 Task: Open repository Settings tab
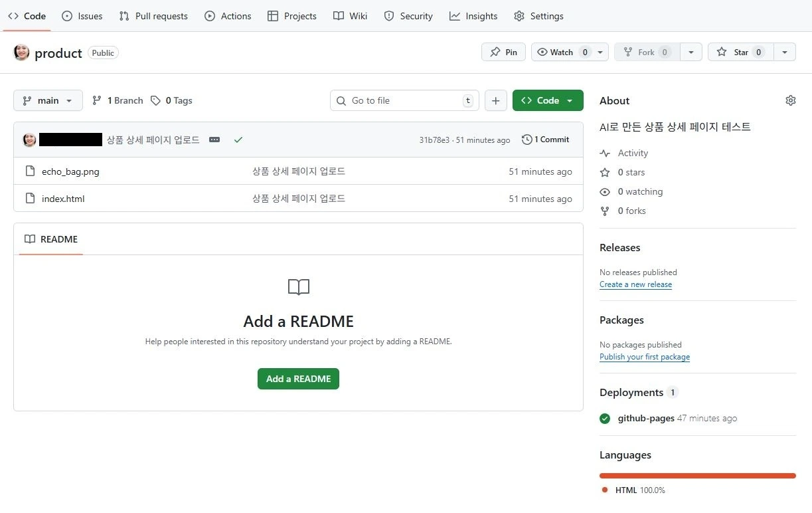538,16
